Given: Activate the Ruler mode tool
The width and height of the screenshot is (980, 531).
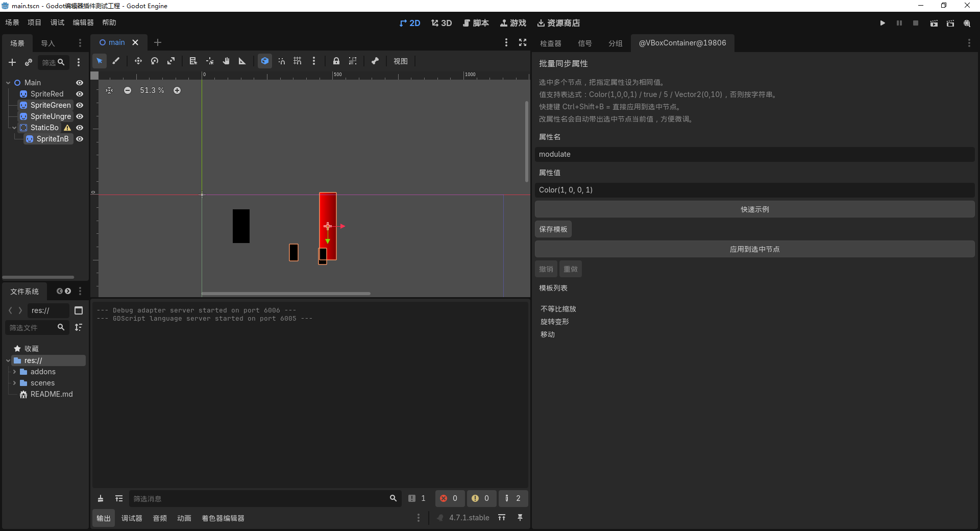Looking at the screenshot, I should point(242,61).
